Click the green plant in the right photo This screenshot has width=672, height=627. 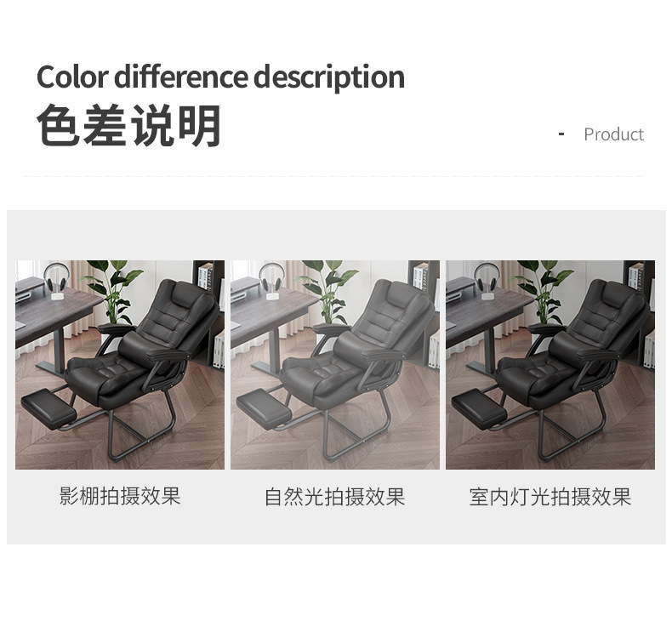click(x=543, y=292)
